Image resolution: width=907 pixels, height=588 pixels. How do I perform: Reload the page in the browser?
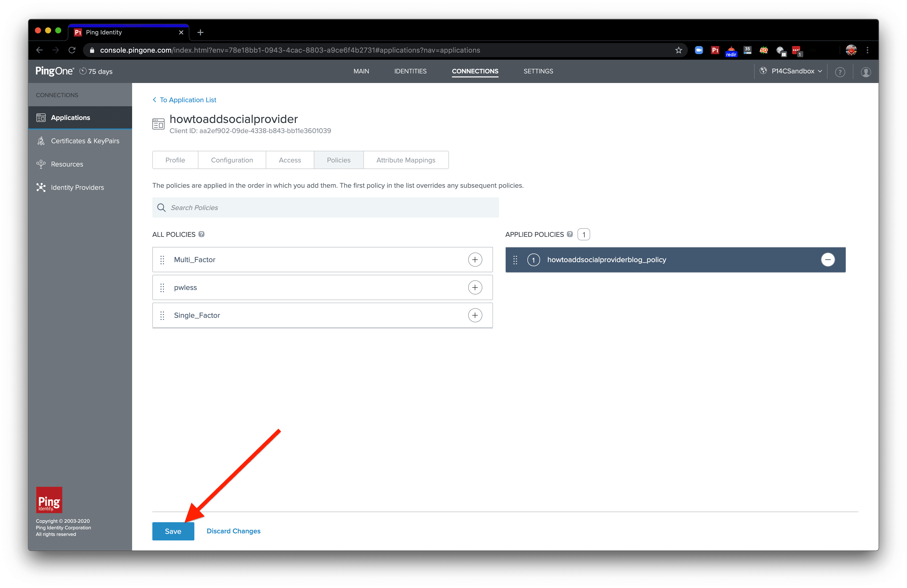(72, 50)
